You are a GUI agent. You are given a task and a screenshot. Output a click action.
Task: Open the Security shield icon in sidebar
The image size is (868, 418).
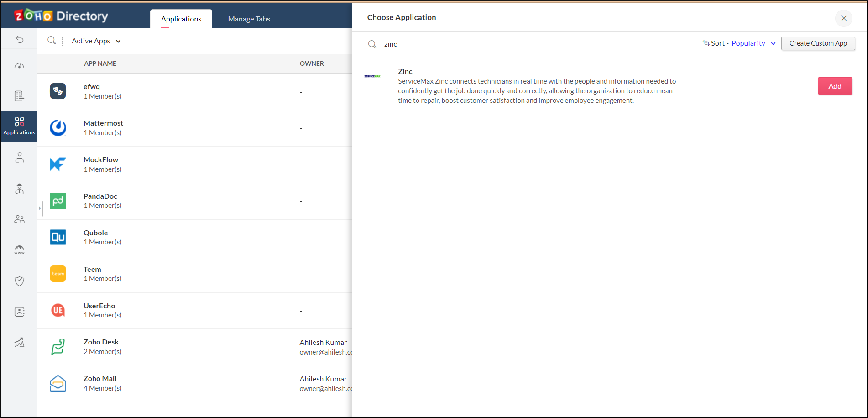point(19,280)
